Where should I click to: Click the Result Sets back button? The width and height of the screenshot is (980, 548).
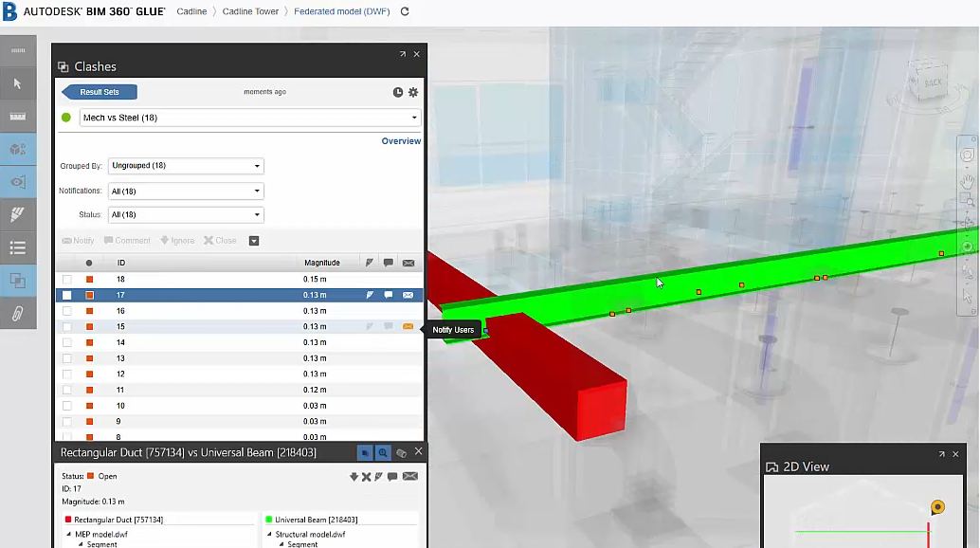(x=100, y=92)
